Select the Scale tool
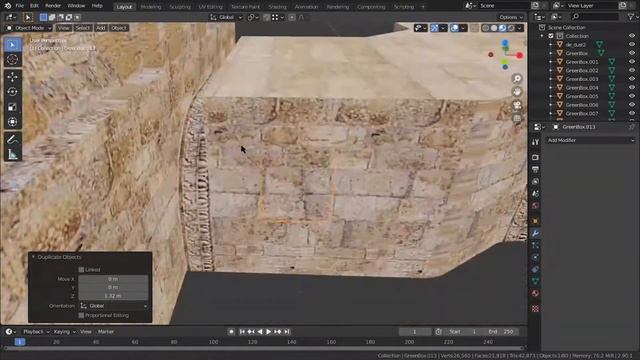 pyautogui.click(x=13, y=107)
